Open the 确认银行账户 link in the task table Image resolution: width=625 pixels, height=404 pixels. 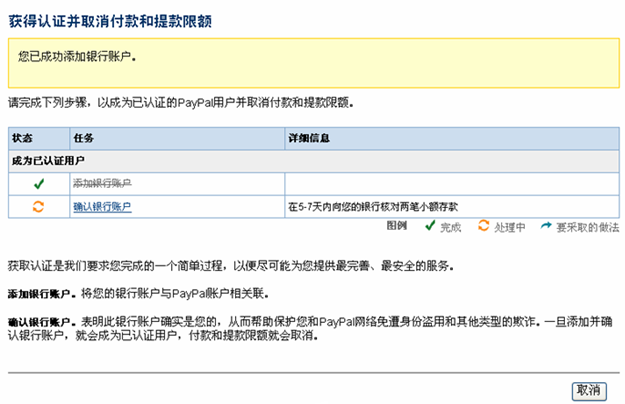pyautogui.click(x=102, y=207)
